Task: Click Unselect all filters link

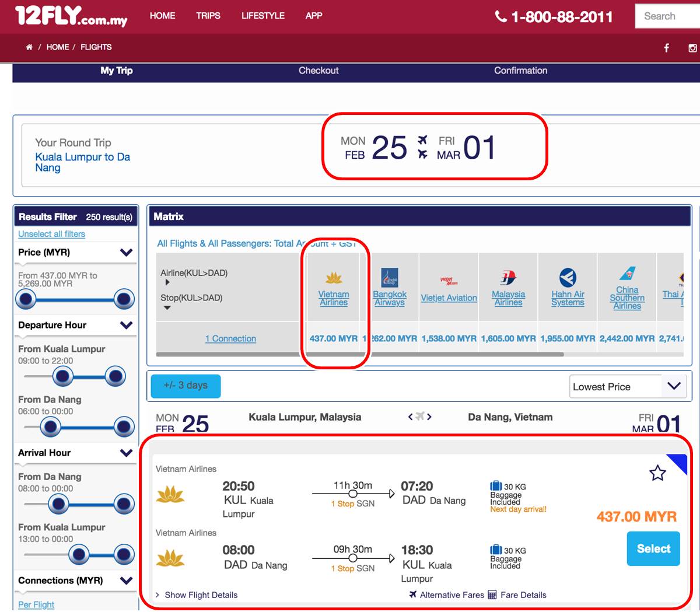Action: (51, 234)
